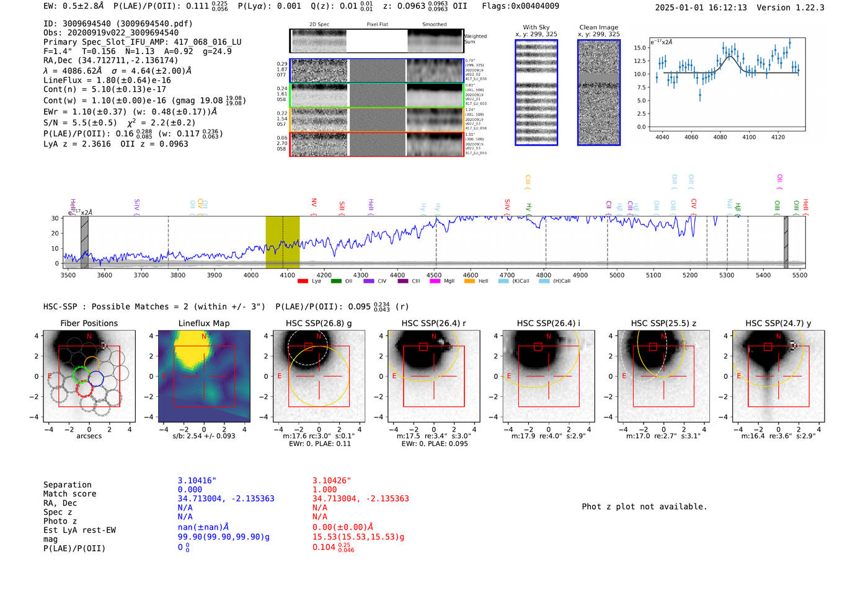Click the yellow highlighted band in the spectrum
This screenshot has height=591, width=868.
(283, 242)
